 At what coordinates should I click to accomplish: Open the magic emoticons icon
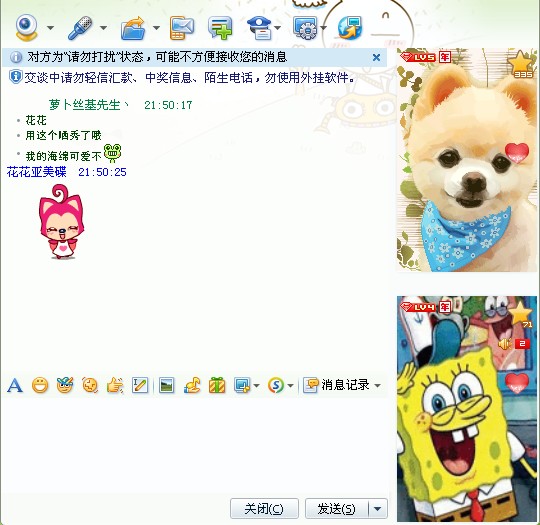[65, 385]
